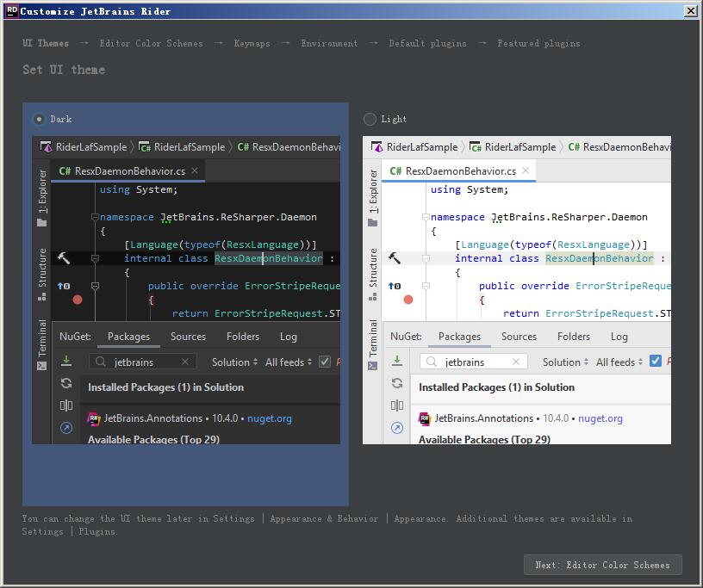Close ResxDaemonBehavior.cs tab in Light preview

[526, 170]
